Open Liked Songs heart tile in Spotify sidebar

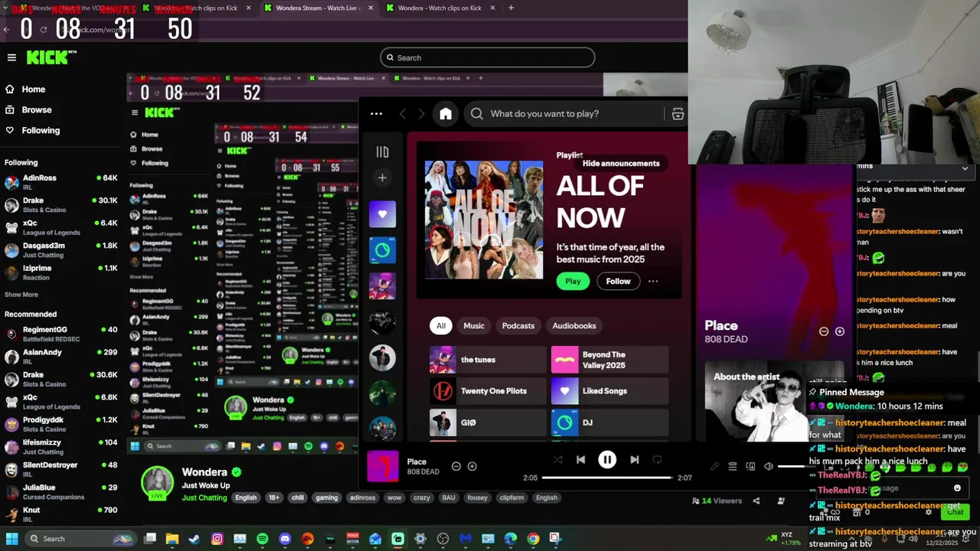pyautogui.click(x=383, y=214)
